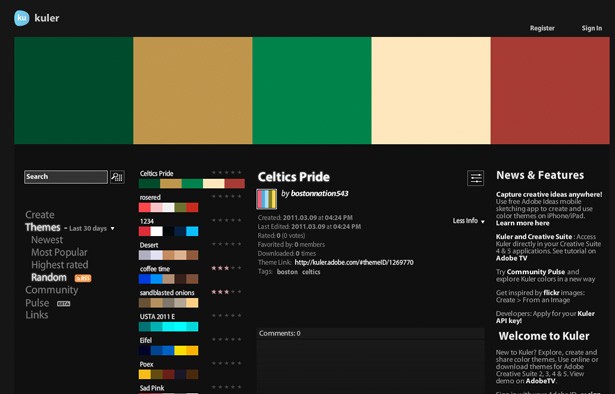
Task: Select Newest themes in sidebar
Action: 47,240
